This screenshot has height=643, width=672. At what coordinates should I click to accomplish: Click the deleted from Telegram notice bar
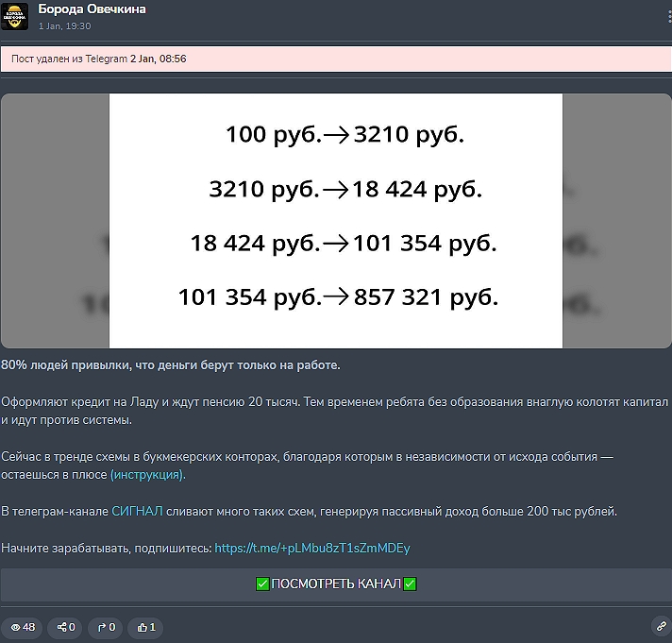336,59
